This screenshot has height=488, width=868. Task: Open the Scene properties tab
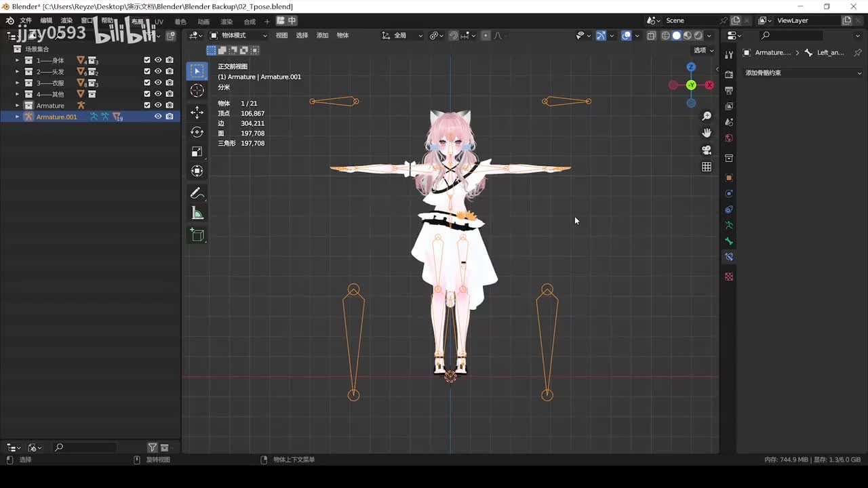[729, 123]
